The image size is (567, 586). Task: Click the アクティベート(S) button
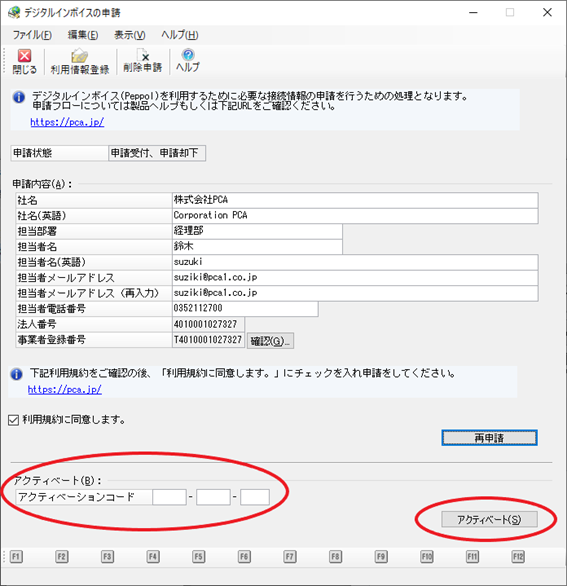[x=489, y=519]
